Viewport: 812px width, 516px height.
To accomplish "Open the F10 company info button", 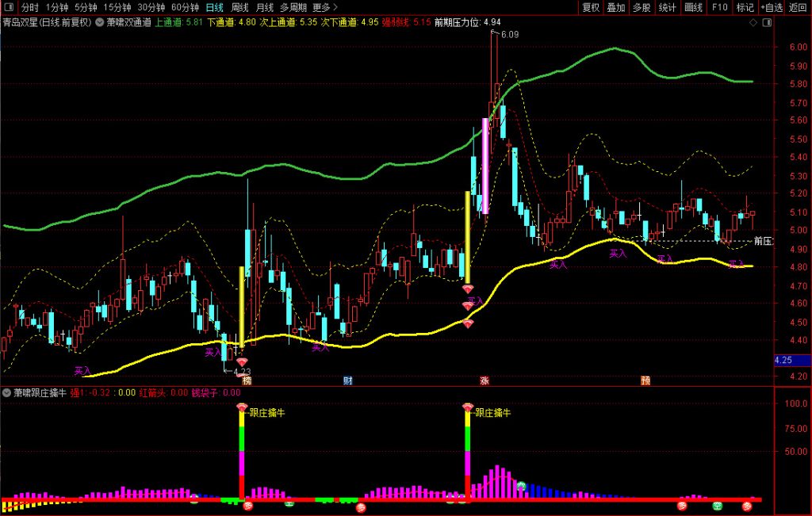I will click(x=719, y=8).
